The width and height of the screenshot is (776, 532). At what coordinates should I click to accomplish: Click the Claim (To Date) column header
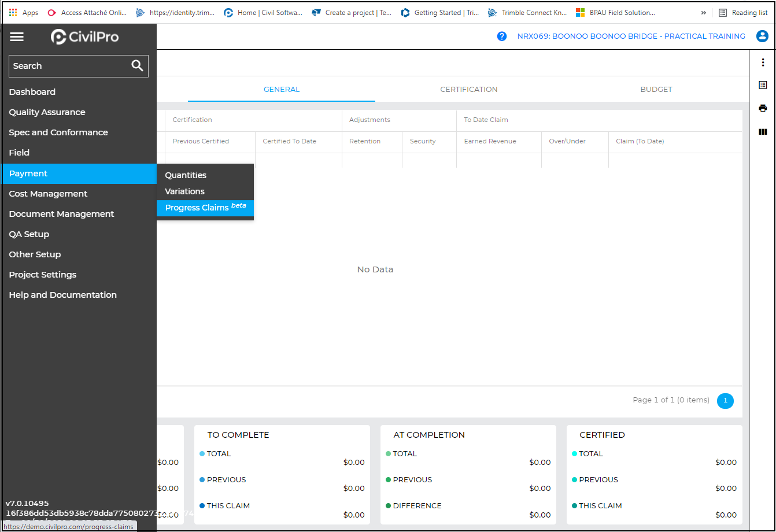[675, 141]
